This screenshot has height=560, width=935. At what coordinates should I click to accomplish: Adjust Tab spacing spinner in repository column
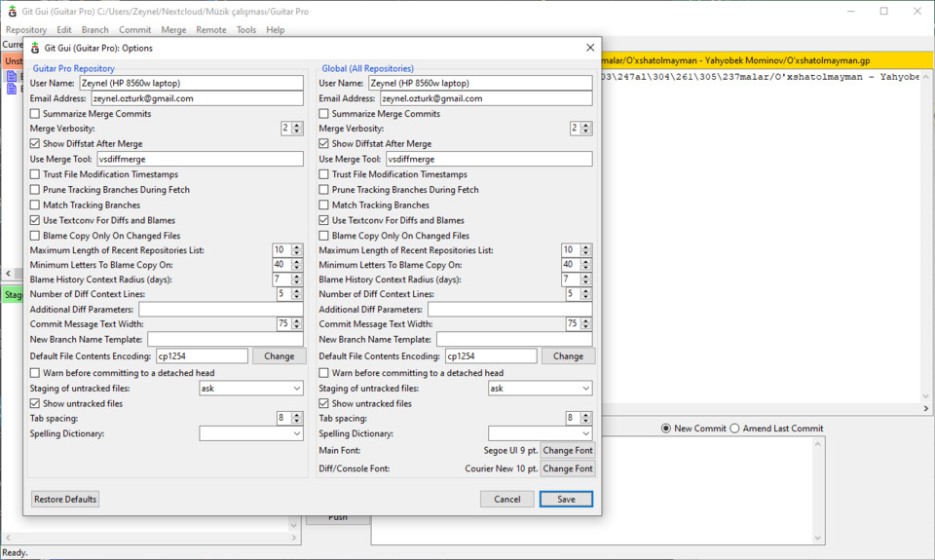(x=290, y=418)
